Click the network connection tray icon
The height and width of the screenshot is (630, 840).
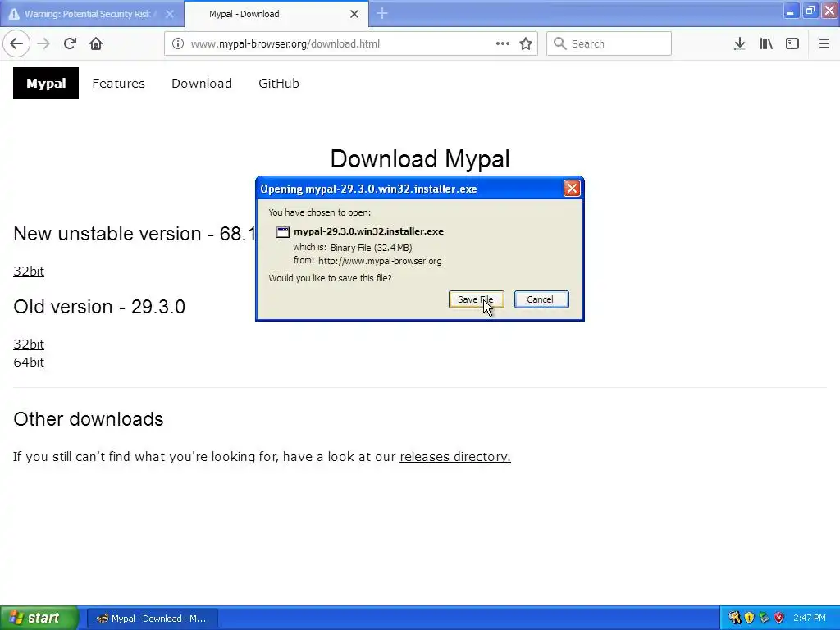coord(765,618)
